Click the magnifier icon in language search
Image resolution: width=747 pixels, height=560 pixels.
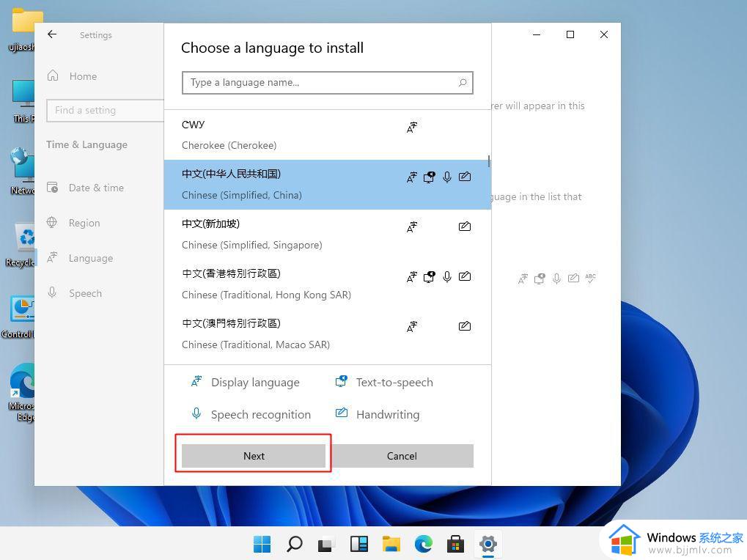462,83
